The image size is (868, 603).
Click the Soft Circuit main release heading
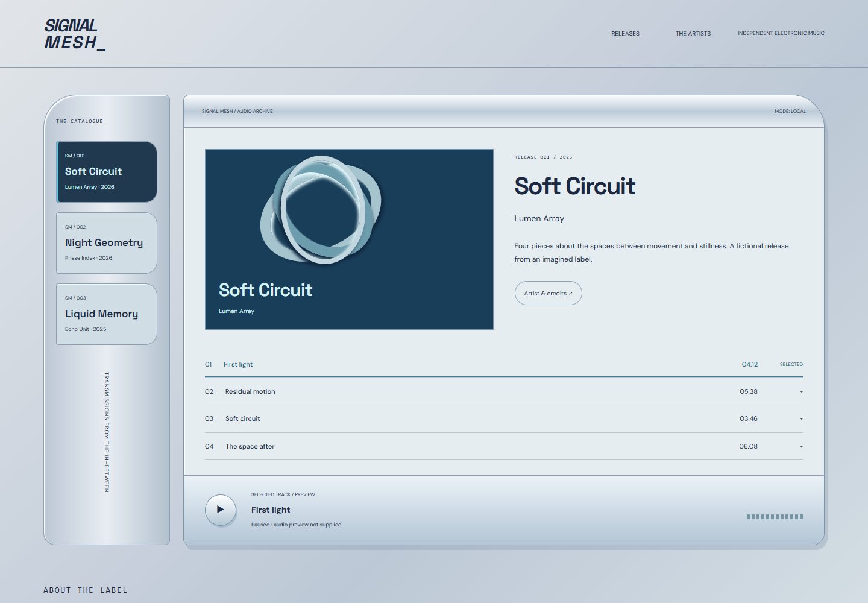click(574, 186)
